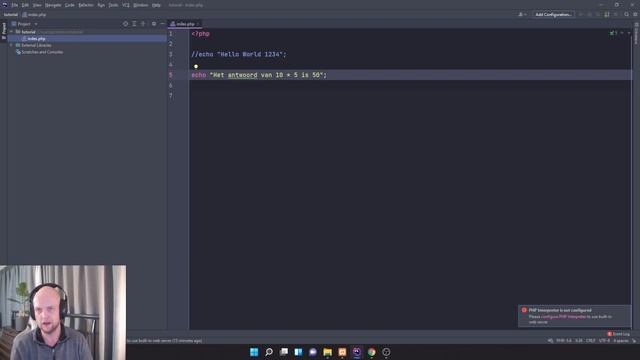Open the Code menu
The height and width of the screenshot is (360, 640).
pyautogui.click(x=70, y=5)
